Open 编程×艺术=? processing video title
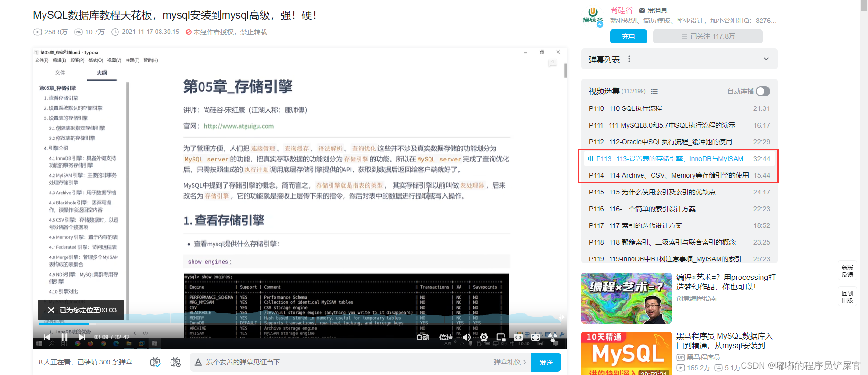This screenshot has width=868, height=375. pyautogui.click(x=726, y=282)
